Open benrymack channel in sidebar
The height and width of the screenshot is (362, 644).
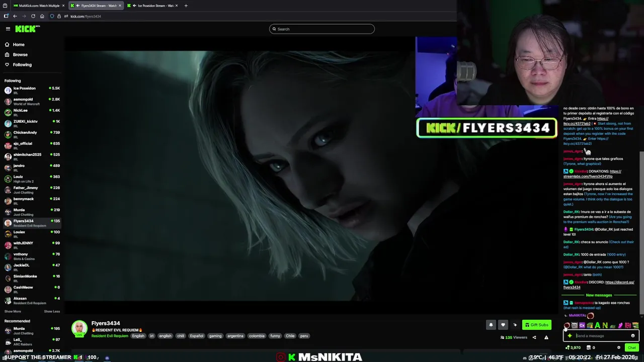pos(31,201)
